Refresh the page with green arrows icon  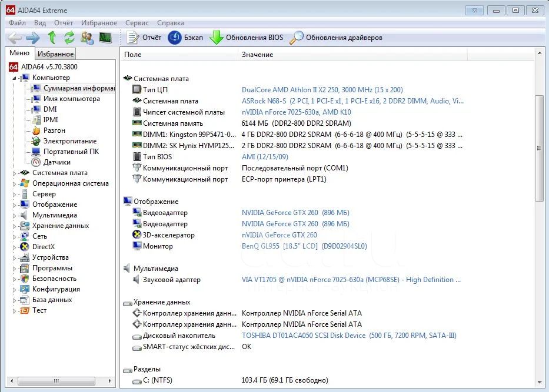[69, 38]
